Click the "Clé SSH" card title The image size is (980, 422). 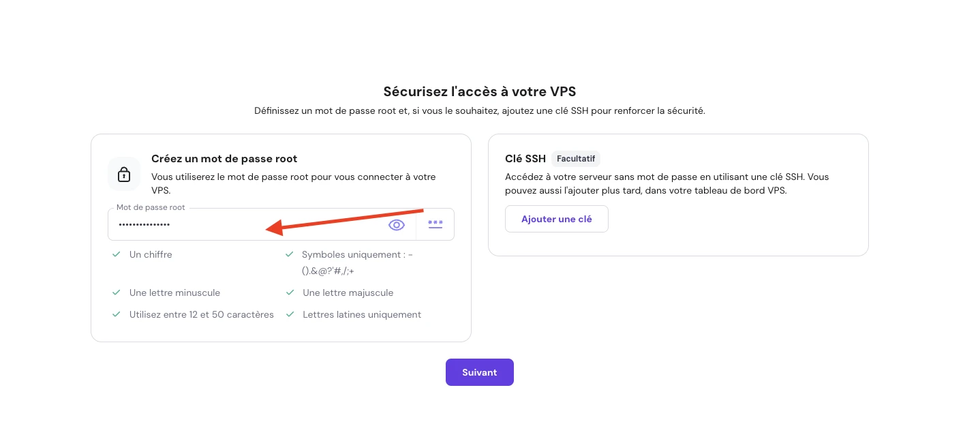[525, 159]
